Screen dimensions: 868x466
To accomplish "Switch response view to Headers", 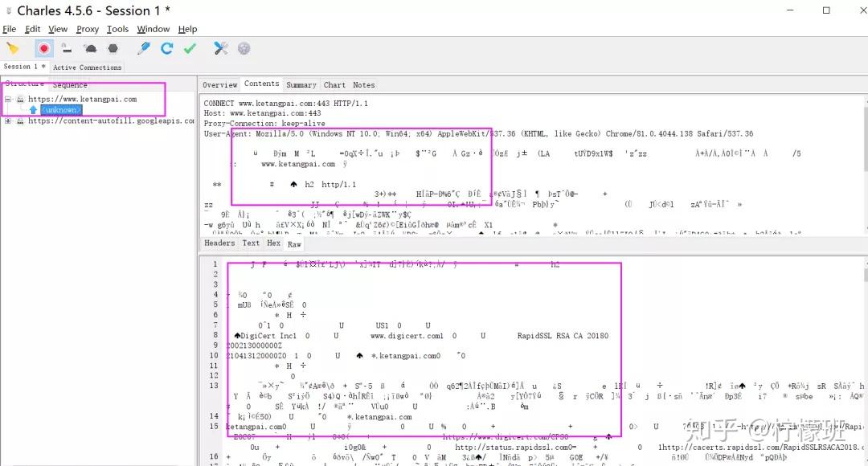I will tap(219, 243).
